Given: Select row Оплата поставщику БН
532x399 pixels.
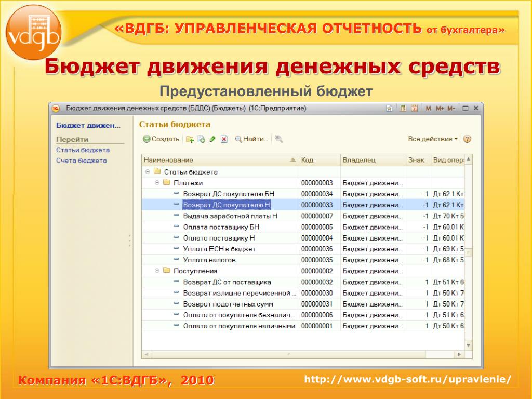Looking at the screenshot, I should pyautogui.click(x=303, y=227).
